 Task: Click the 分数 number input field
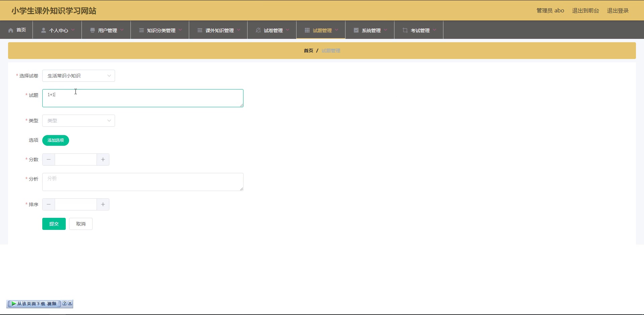click(76, 160)
